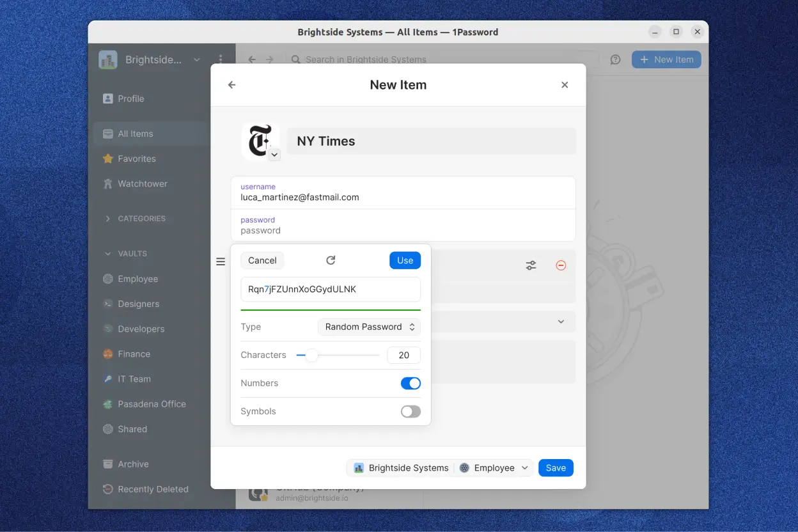Select All Items in sidebar
Viewport: 798px width, 532px height.
[x=152, y=134]
